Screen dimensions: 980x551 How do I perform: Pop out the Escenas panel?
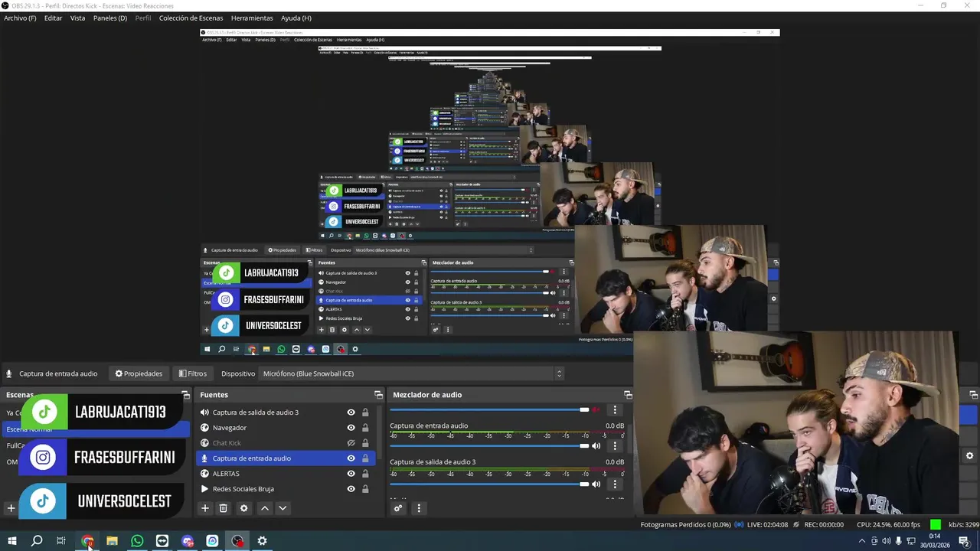[x=185, y=395]
